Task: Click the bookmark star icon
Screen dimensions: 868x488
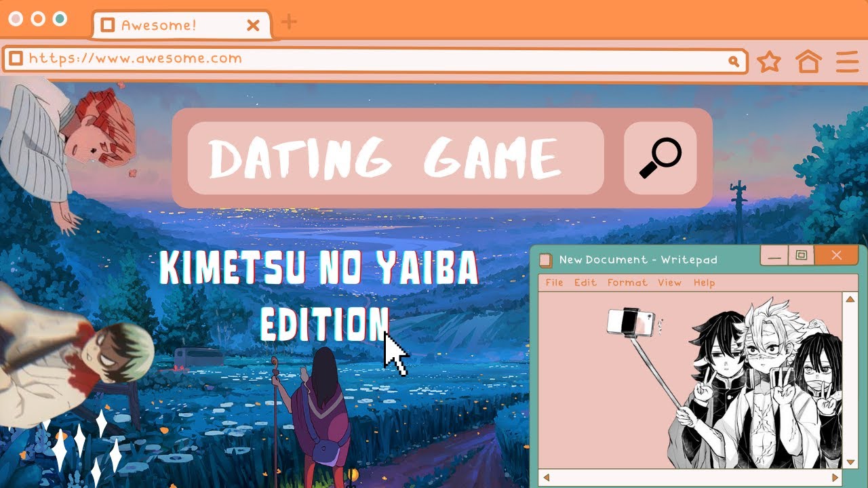Action: pyautogui.click(x=768, y=62)
